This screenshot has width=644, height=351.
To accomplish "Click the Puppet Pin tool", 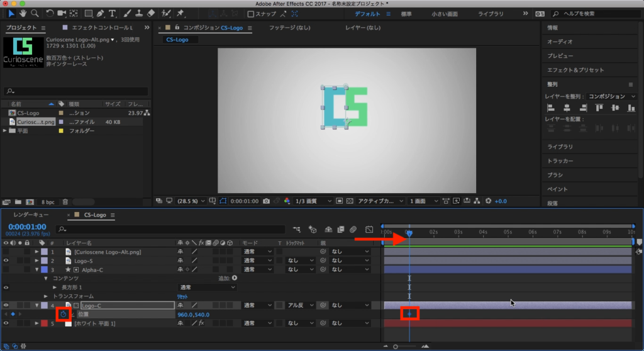I will click(180, 13).
